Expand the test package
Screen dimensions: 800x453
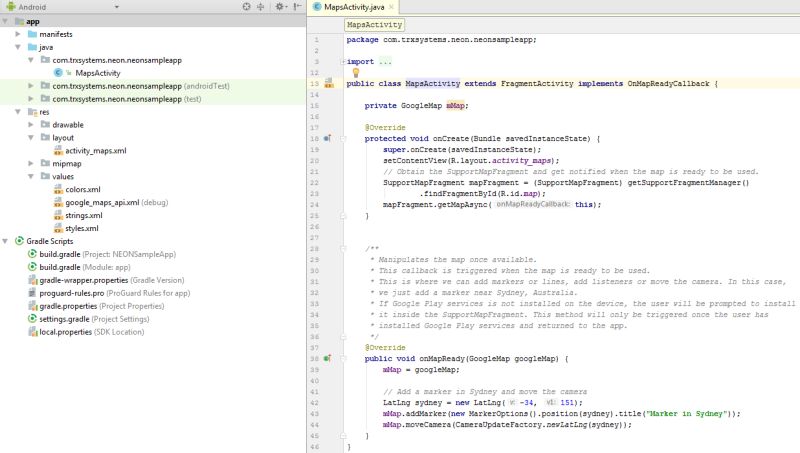31,99
